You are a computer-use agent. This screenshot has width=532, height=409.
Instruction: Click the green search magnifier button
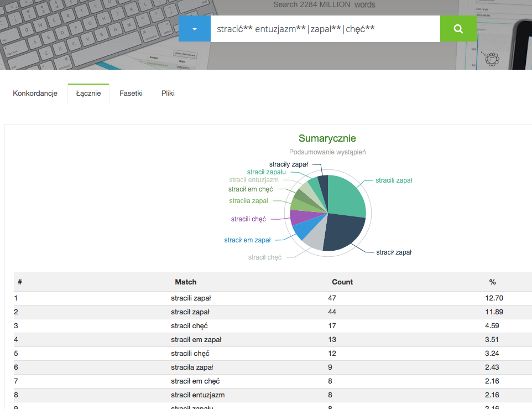coord(458,29)
